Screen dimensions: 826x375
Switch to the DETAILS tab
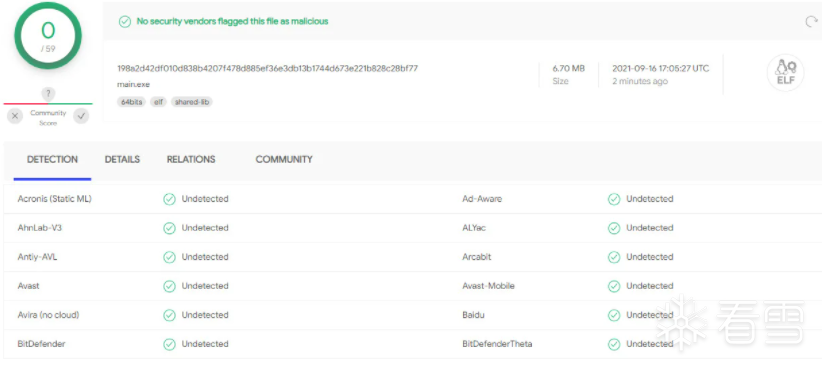[x=122, y=160]
